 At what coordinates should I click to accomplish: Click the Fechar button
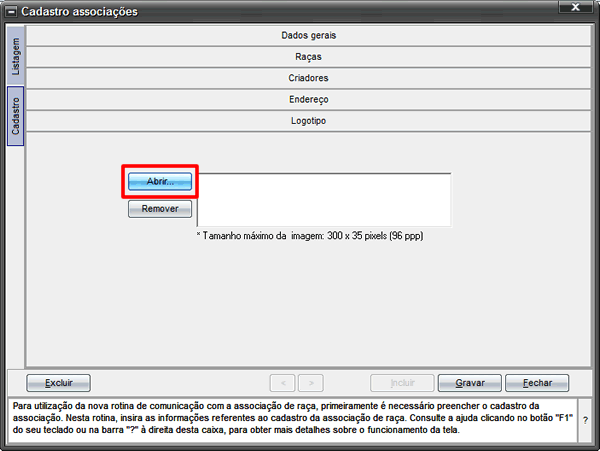point(537,383)
